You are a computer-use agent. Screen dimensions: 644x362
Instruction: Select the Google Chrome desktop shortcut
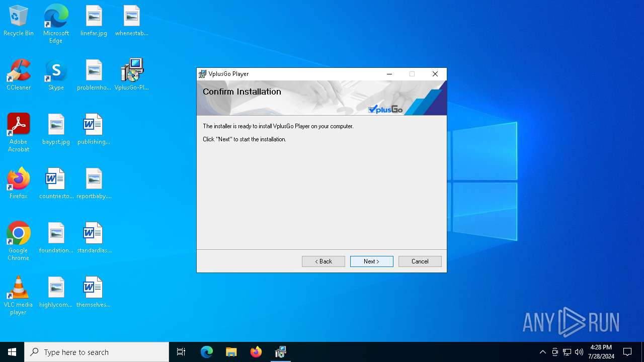point(19,241)
